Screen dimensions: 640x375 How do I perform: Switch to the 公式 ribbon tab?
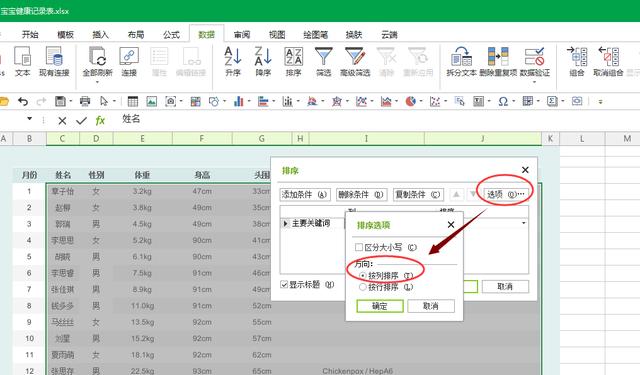171,35
